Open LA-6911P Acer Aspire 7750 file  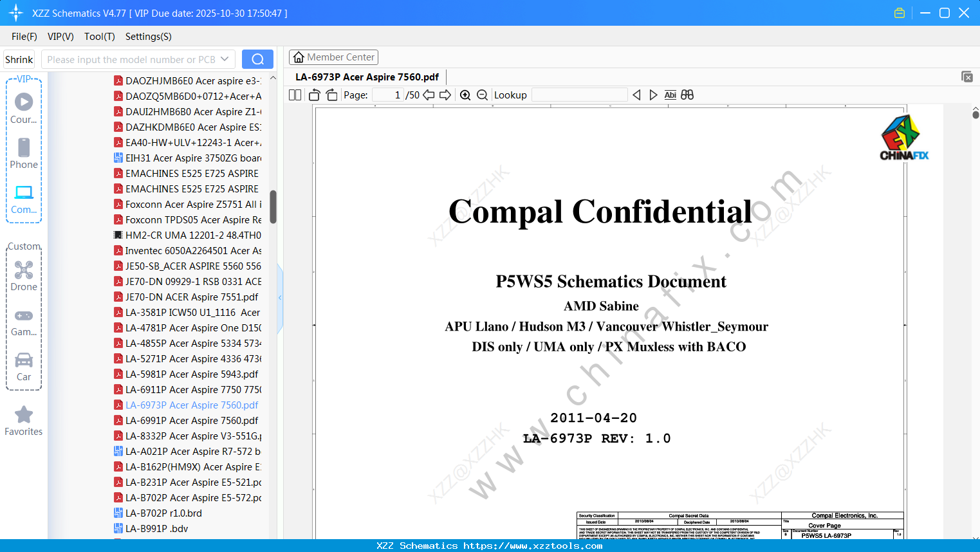(x=188, y=390)
